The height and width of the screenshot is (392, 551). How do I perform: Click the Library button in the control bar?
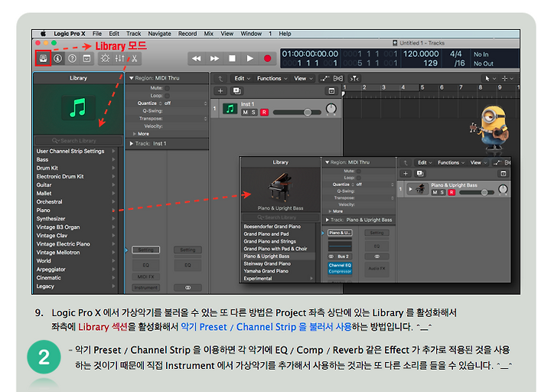point(43,58)
